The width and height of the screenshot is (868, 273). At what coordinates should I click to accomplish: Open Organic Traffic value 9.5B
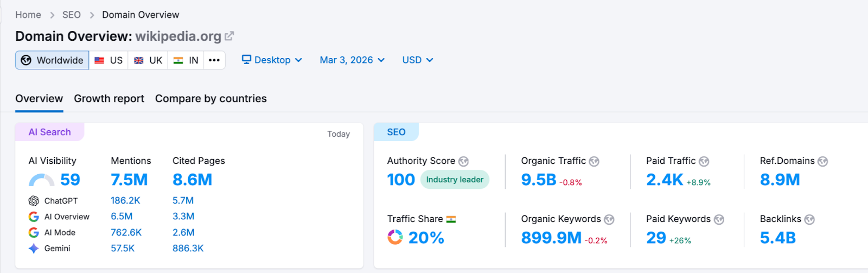point(539,180)
